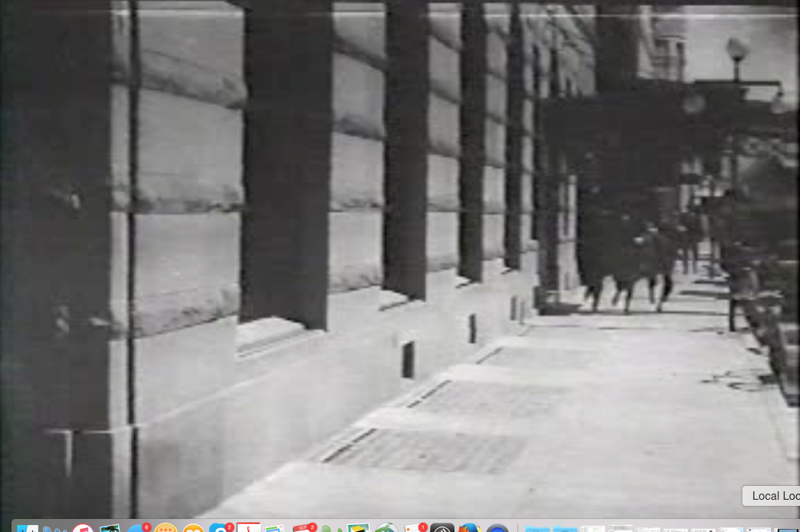
Task: Click the black-and-white sidewalk video frame
Action: (400, 259)
